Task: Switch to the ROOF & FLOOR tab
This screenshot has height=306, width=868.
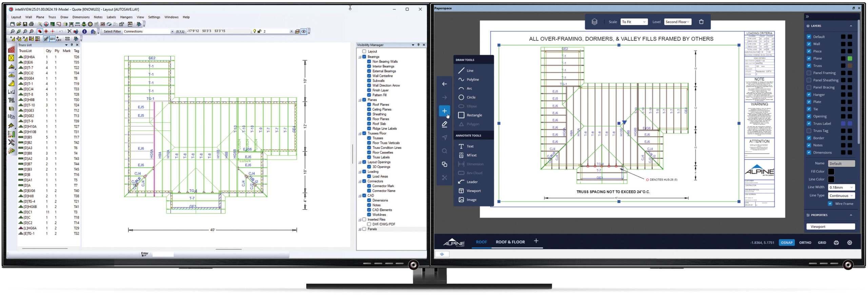Action: coord(510,242)
